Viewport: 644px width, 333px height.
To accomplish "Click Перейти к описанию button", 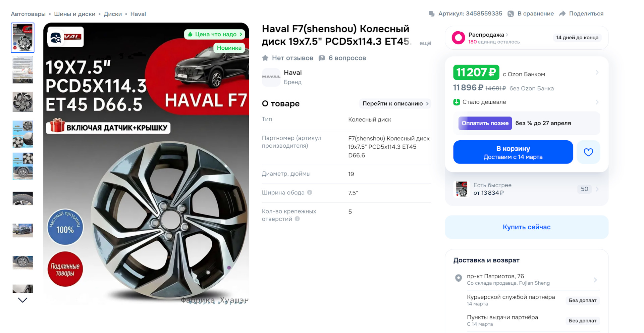I will click(x=395, y=104).
